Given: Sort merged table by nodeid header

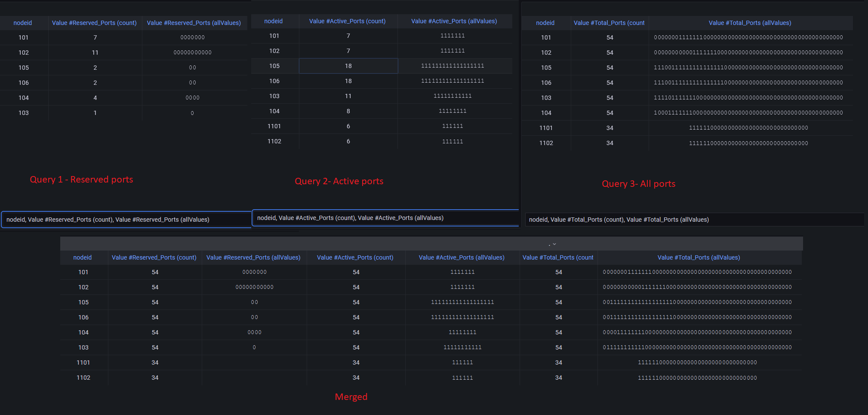Looking at the screenshot, I should pyautogui.click(x=83, y=257).
